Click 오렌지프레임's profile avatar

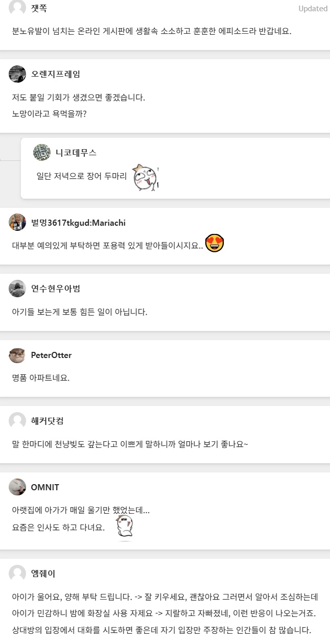[17, 74]
